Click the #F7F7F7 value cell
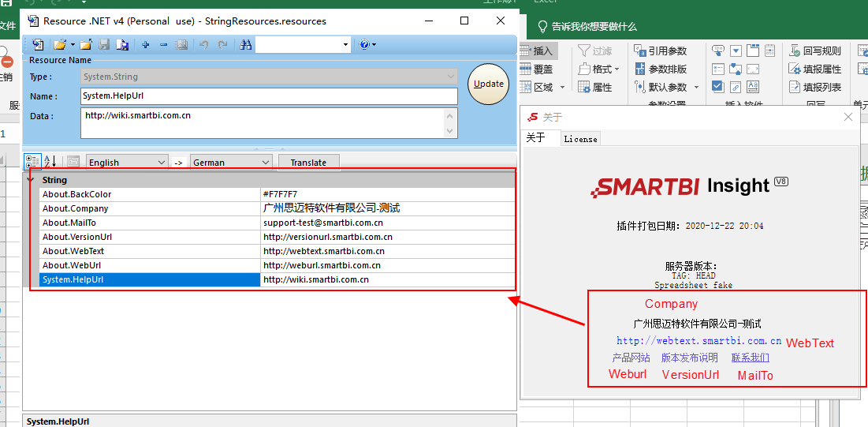 388,194
